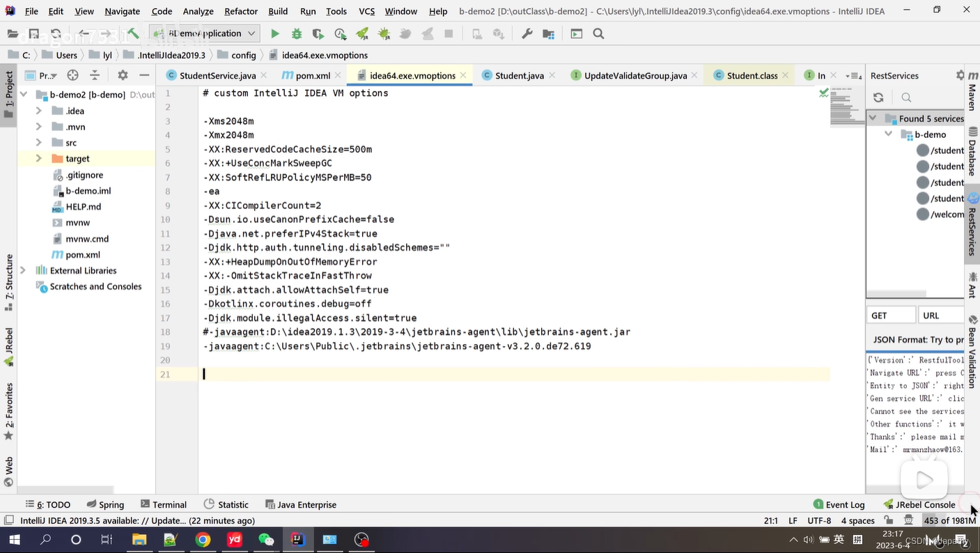Run with profiler clock icon
Image resolution: width=980 pixels, height=553 pixels.
point(340,33)
